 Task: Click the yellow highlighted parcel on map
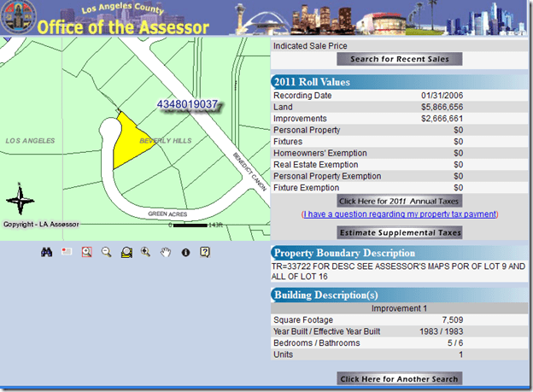click(128, 143)
